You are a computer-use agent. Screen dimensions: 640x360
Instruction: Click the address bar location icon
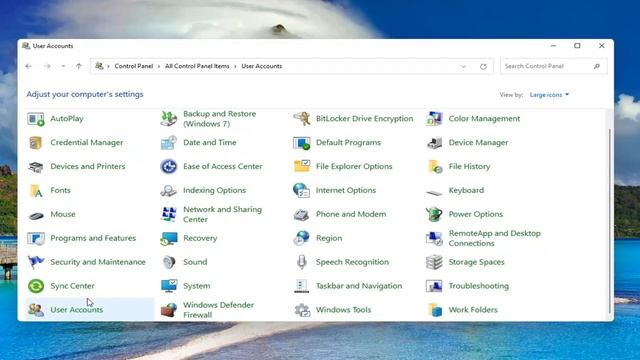click(99, 66)
